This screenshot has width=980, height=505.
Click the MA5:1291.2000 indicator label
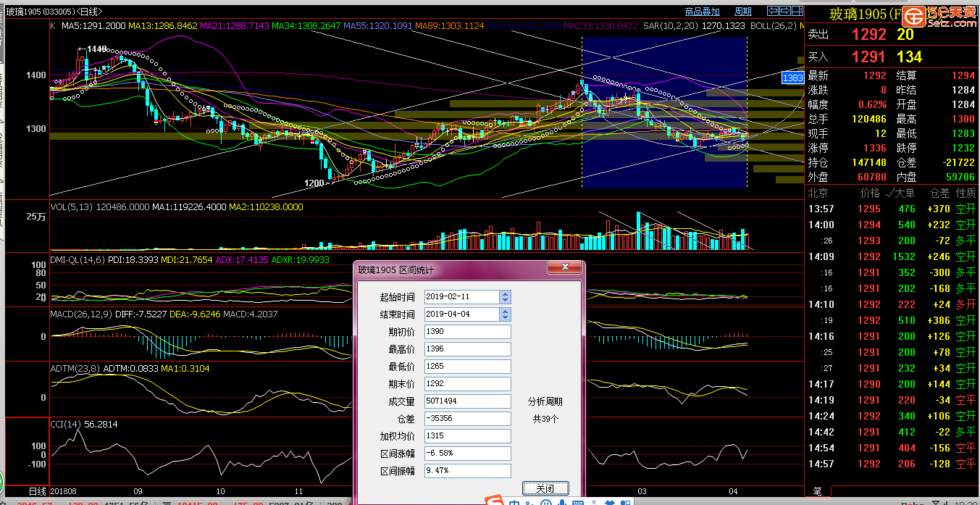[x=94, y=26]
